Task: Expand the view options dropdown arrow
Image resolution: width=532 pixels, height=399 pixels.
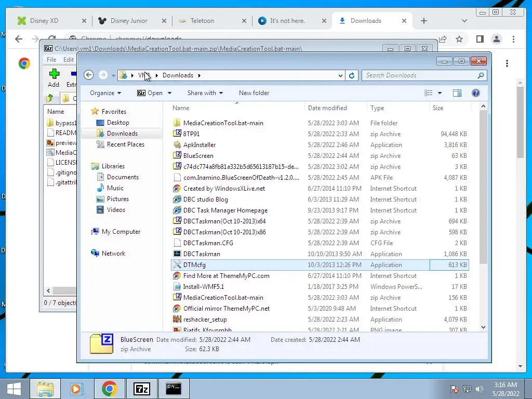Action: click(440, 93)
